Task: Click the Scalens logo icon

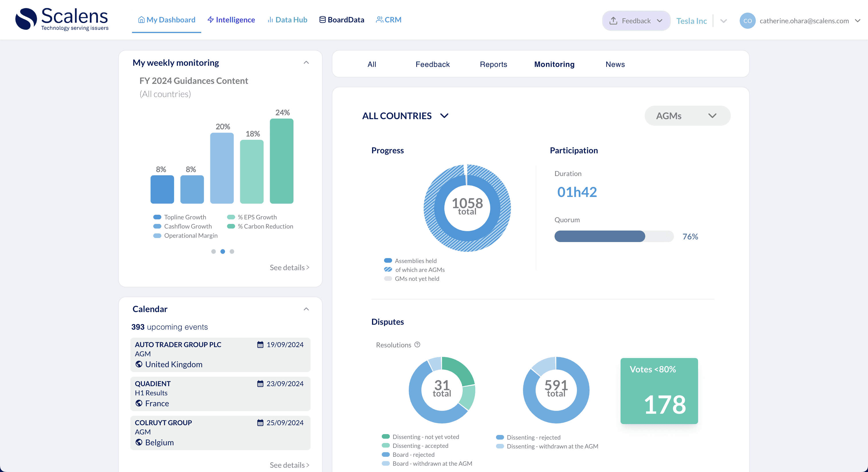Action: tap(26, 19)
